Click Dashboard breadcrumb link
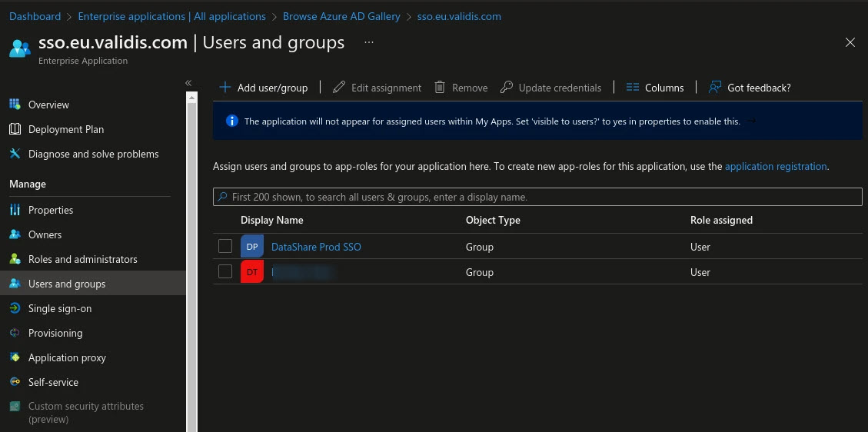Screen dimensions: 868x432 pos(35,17)
